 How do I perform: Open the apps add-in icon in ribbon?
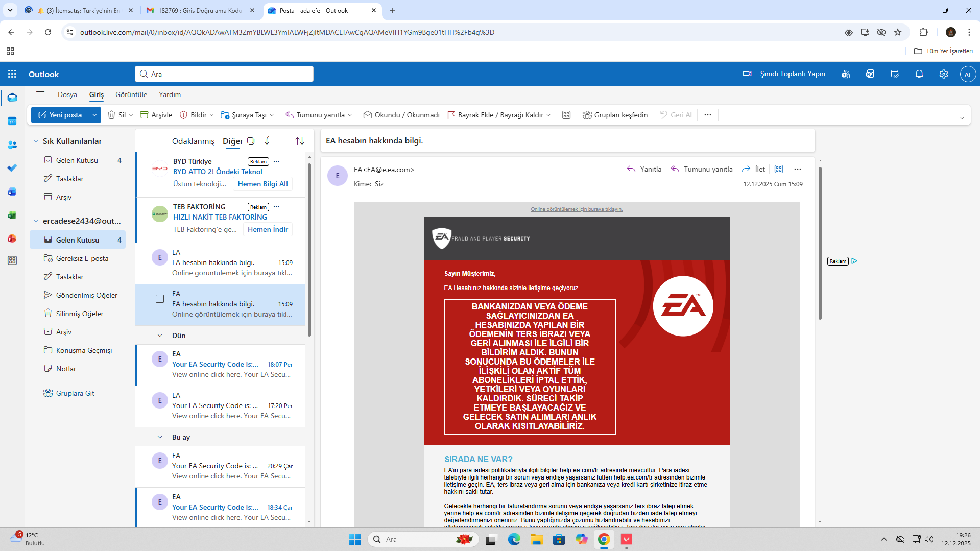[x=566, y=115]
